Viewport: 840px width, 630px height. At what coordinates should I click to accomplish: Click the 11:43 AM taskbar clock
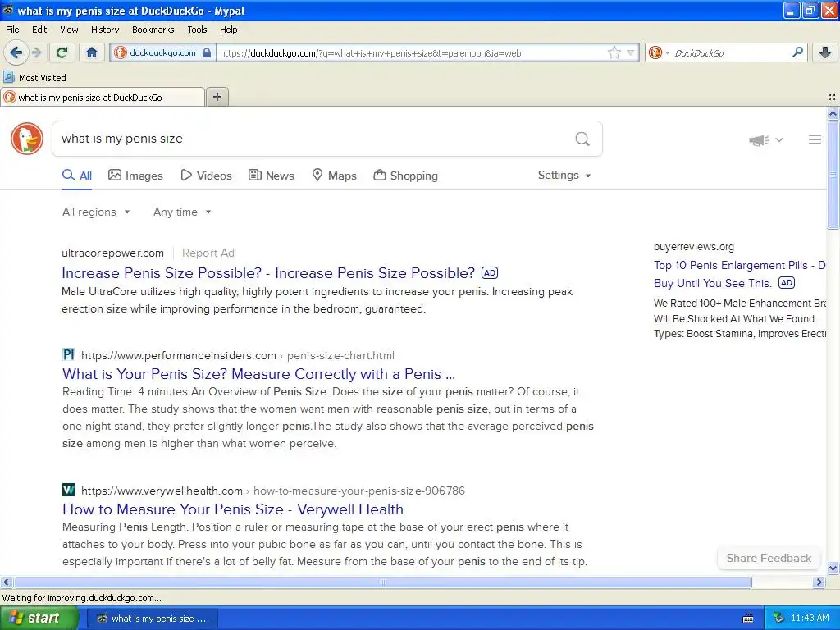[x=810, y=619]
